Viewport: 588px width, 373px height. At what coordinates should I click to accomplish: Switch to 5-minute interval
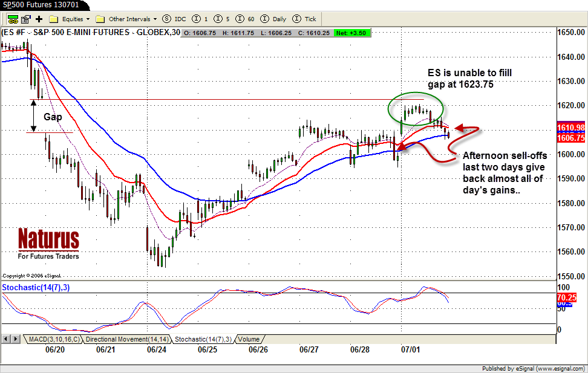click(221, 19)
